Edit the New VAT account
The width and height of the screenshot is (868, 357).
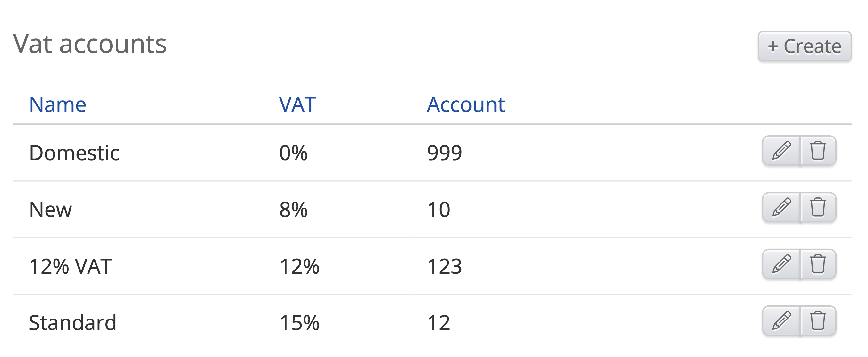[781, 207]
